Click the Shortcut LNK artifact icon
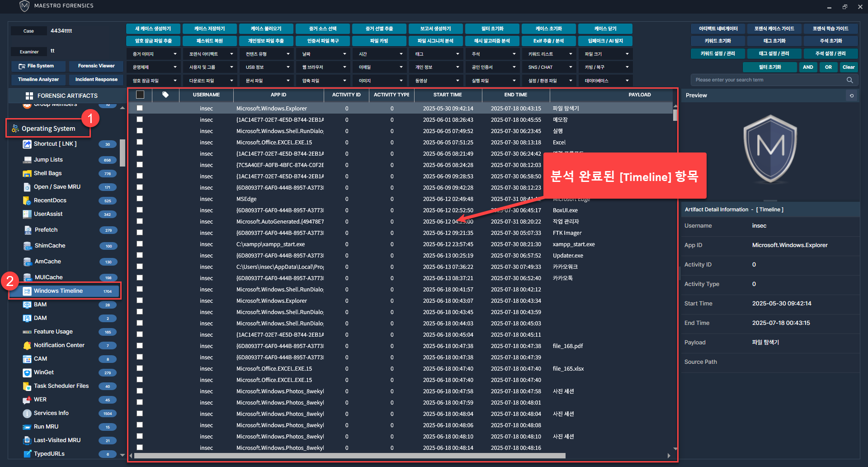 click(27, 144)
